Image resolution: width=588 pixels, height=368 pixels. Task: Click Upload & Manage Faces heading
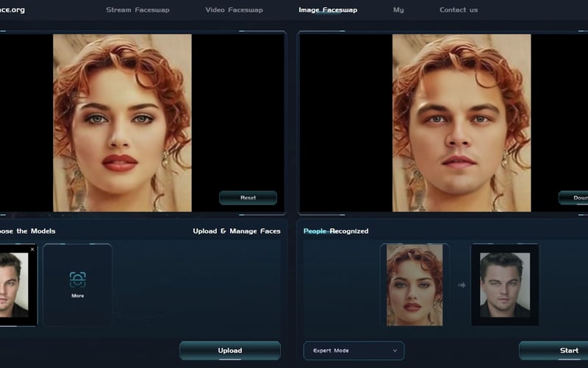tap(237, 231)
